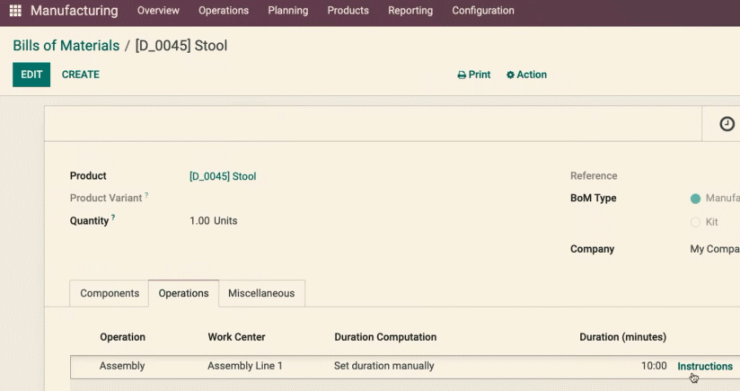Open the Configuration menu
This screenshot has height=391, width=740.
tap(483, 10)
